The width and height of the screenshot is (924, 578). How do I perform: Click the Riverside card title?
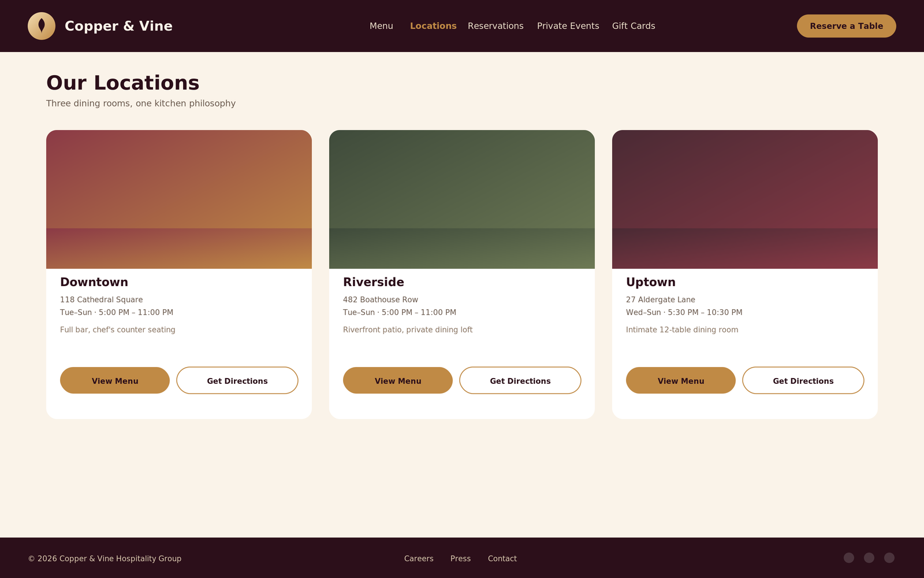(x=374, y=282)
